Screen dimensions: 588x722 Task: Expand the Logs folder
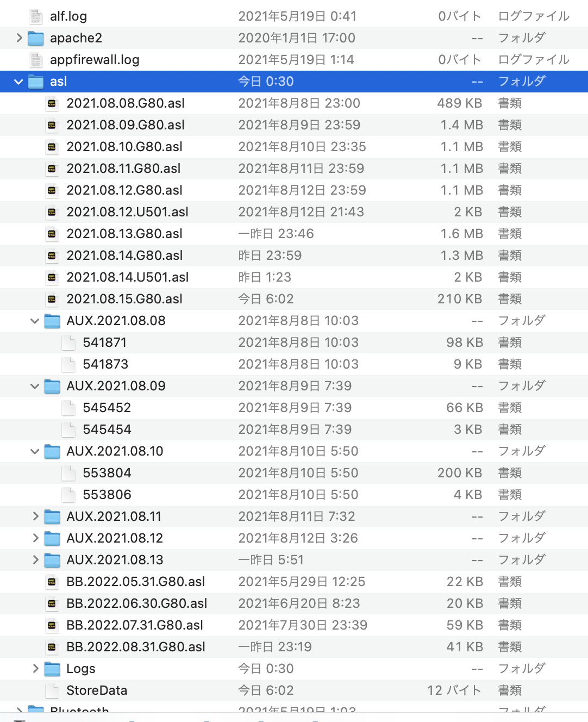pos(35,669)
